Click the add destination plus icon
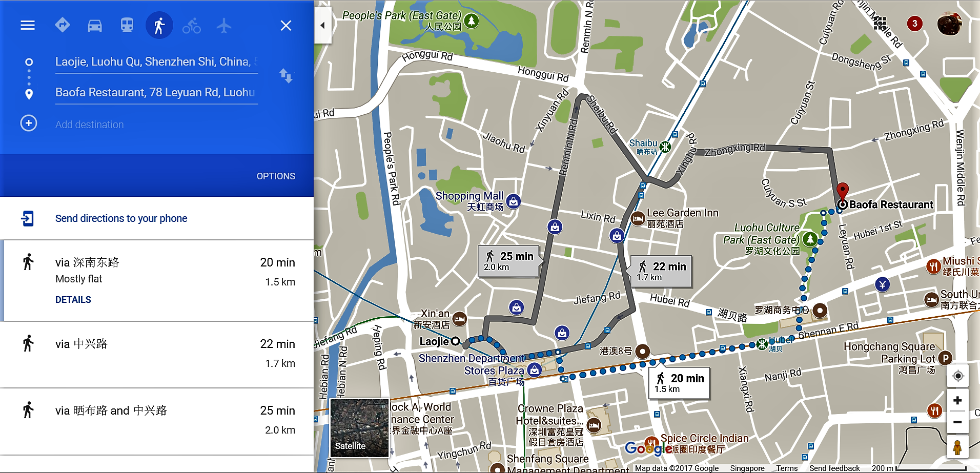 (x=29, y=124)
